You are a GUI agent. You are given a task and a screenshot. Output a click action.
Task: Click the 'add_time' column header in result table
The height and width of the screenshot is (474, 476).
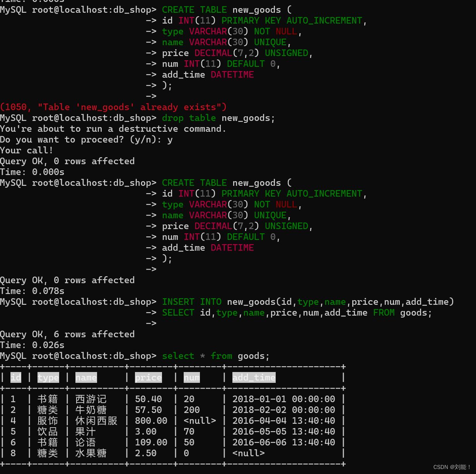tap(254, 377)
